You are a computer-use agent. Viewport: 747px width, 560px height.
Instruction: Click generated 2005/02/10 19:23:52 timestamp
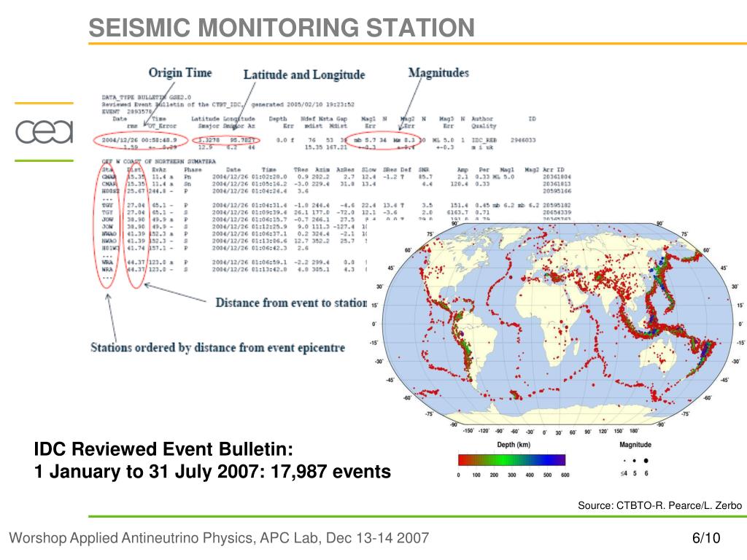point(303,104)
